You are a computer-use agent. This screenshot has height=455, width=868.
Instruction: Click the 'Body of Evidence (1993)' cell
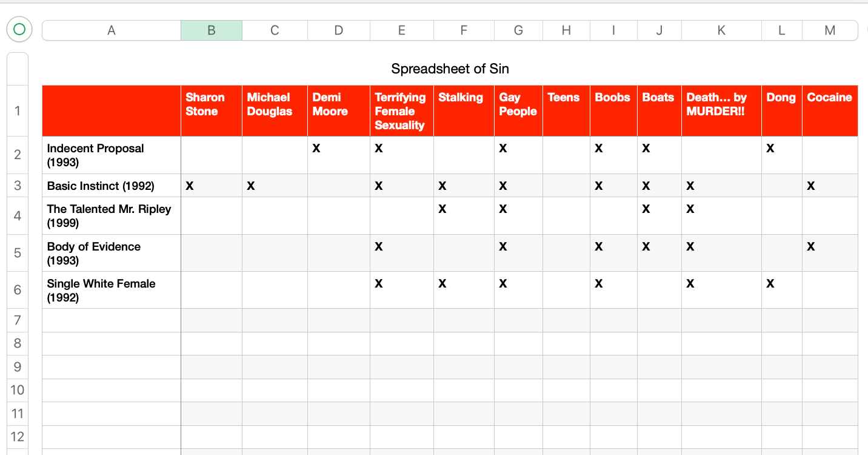pos(112,253)
